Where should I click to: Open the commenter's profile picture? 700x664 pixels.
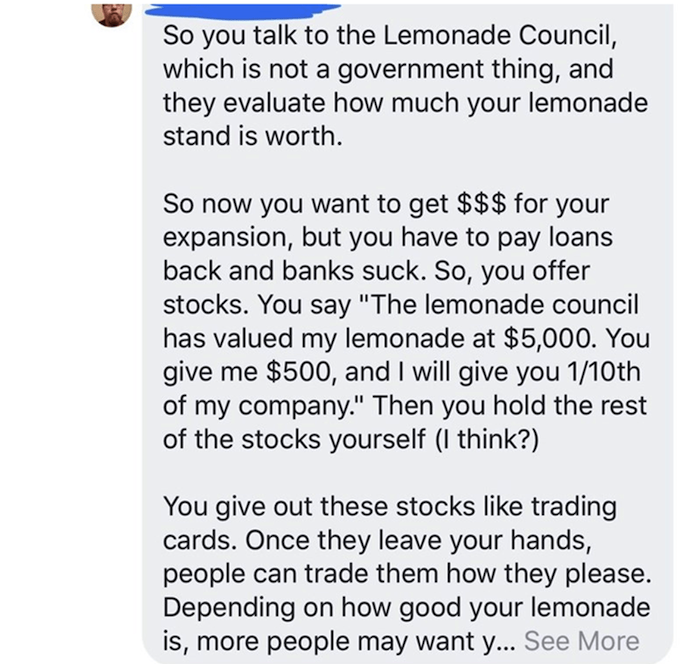(x=111, y=13)
